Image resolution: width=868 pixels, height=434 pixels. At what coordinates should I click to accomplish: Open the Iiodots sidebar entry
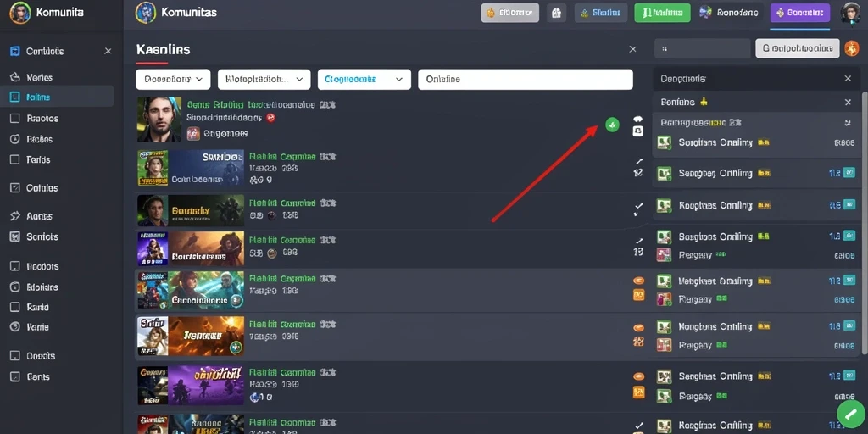(x=42, y=266)
